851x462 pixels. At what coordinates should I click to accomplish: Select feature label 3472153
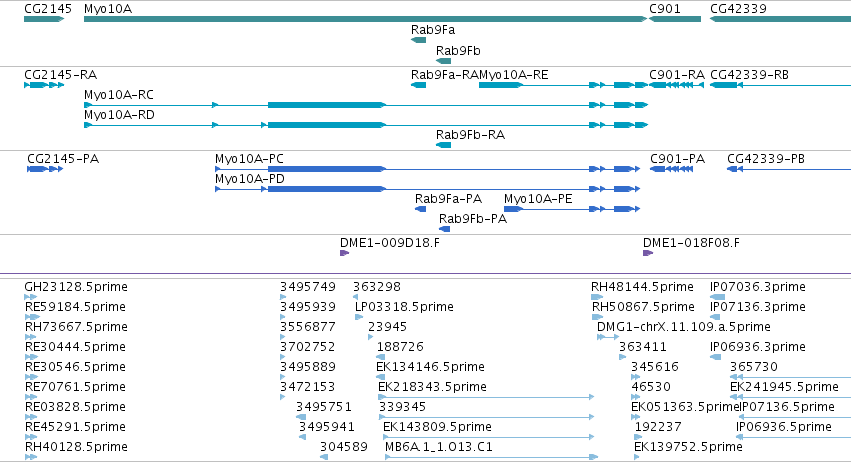coord(308,387)
